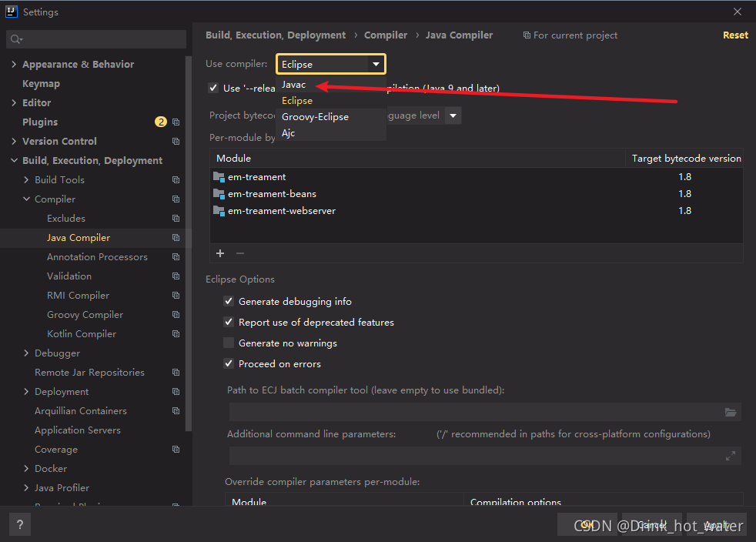This screenshot has height=542, width=756.
Task: Click the 'For current project' indicator icon
Action: (x=526, y=35)
